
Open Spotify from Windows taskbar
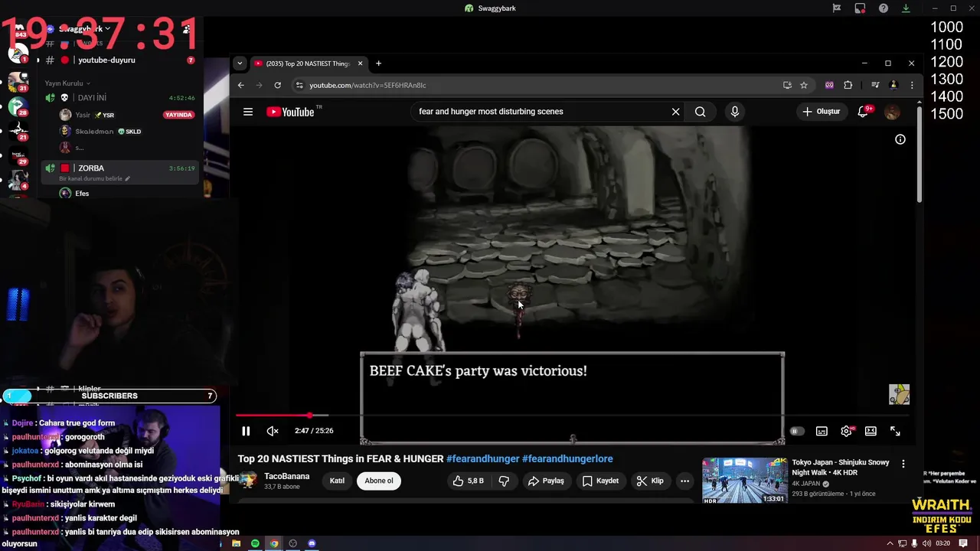pos(255,543)
